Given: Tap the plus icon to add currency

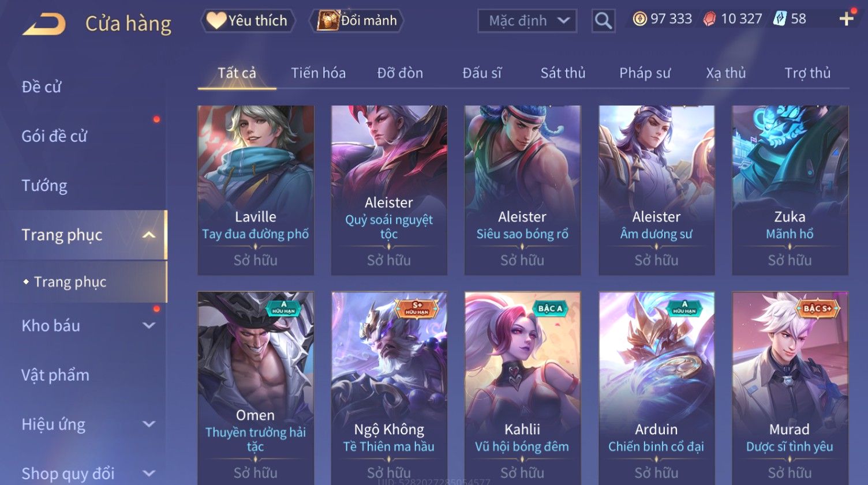Looking at the screenshot, I should [x=847, y=19].
